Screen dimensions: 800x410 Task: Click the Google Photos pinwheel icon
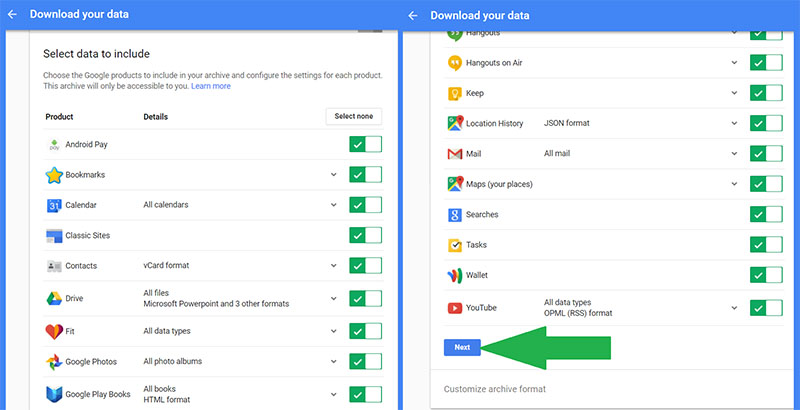click(54, 362)
